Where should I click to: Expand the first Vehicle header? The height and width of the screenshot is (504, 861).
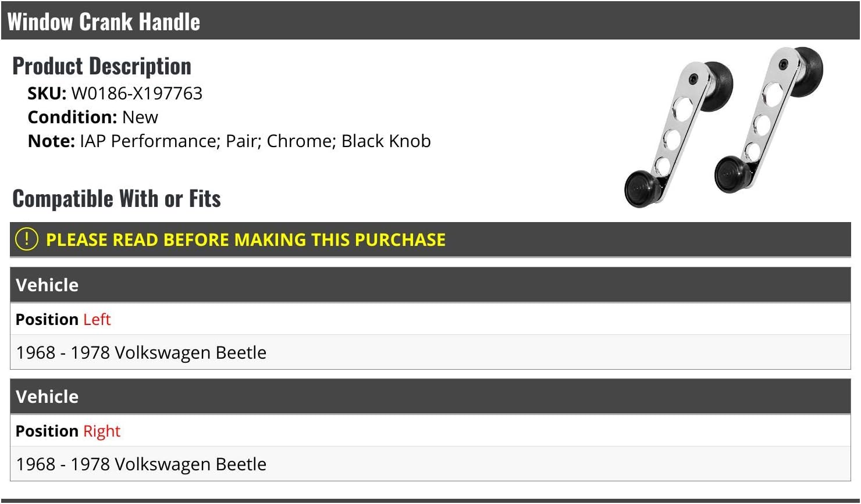click(430, 285)
